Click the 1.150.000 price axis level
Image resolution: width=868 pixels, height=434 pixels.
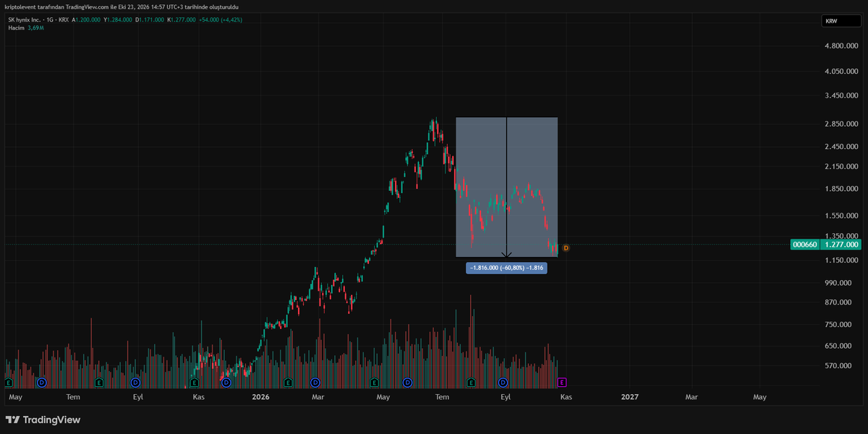[841, 260]
